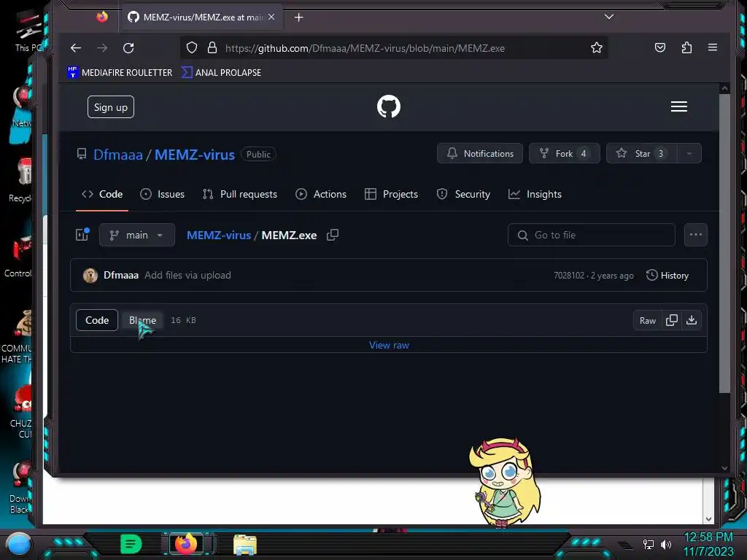List all tabs dropdown arrow

point(609,17)
